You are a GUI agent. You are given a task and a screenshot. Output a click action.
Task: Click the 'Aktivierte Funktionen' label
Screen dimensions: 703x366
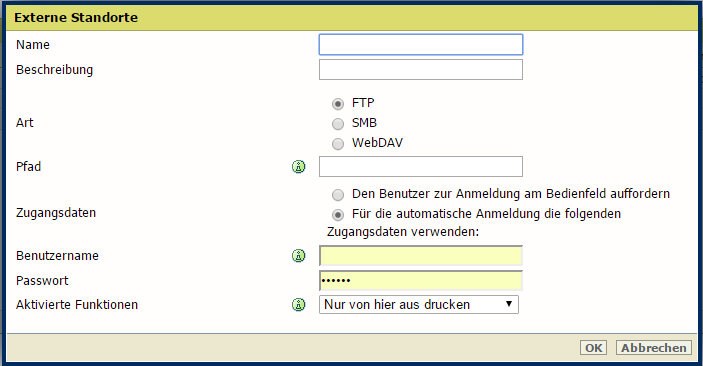pyautogui.click(x=77, y=305)
